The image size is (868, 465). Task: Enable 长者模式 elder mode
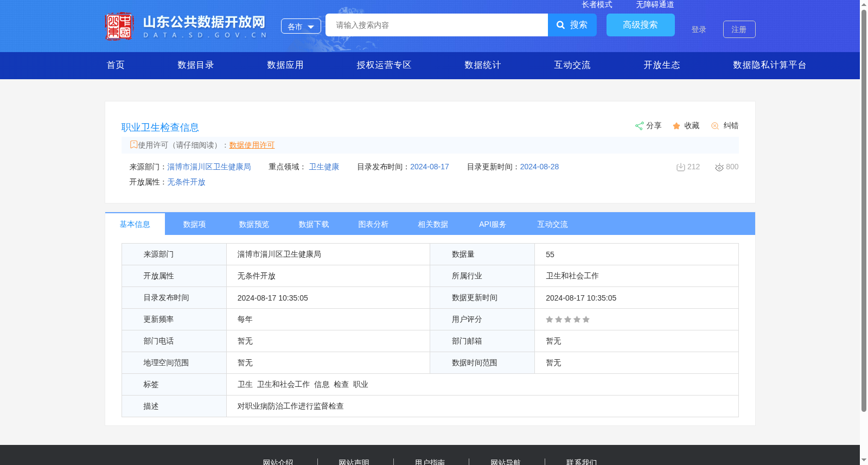(x=597, y=4)
